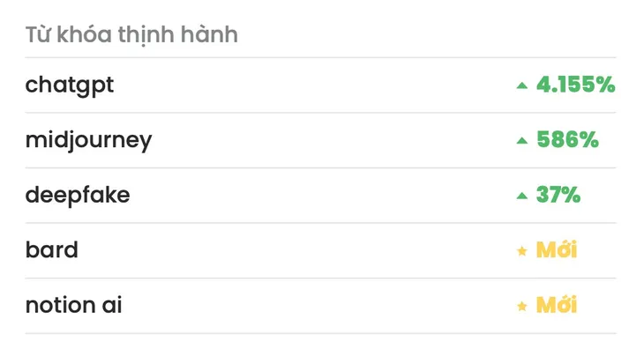Image resolution: width=644 pixels, height=356 pixels.
Task: Click the Từ khóa thịnh hành heading
Action: click(x=131, y=34)
